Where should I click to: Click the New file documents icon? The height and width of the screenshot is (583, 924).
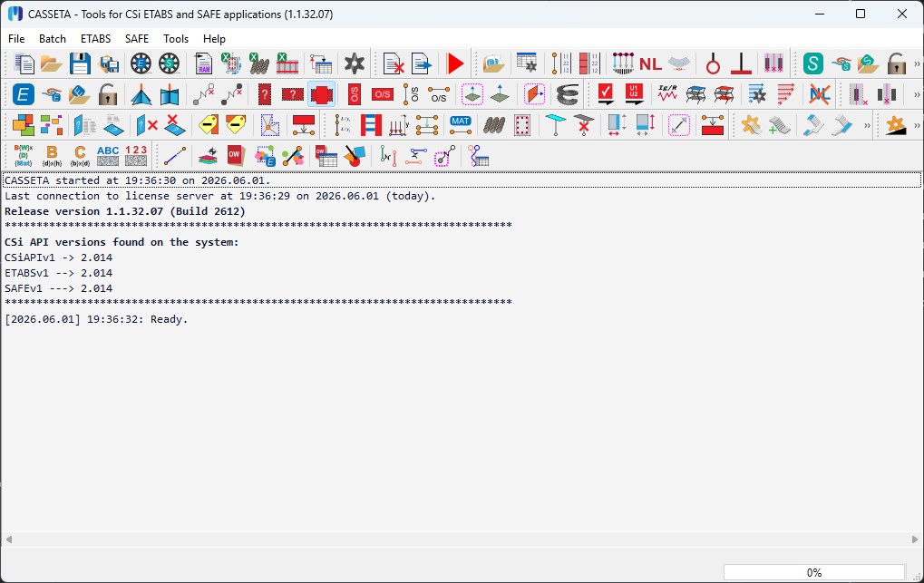tap(24, 63)
